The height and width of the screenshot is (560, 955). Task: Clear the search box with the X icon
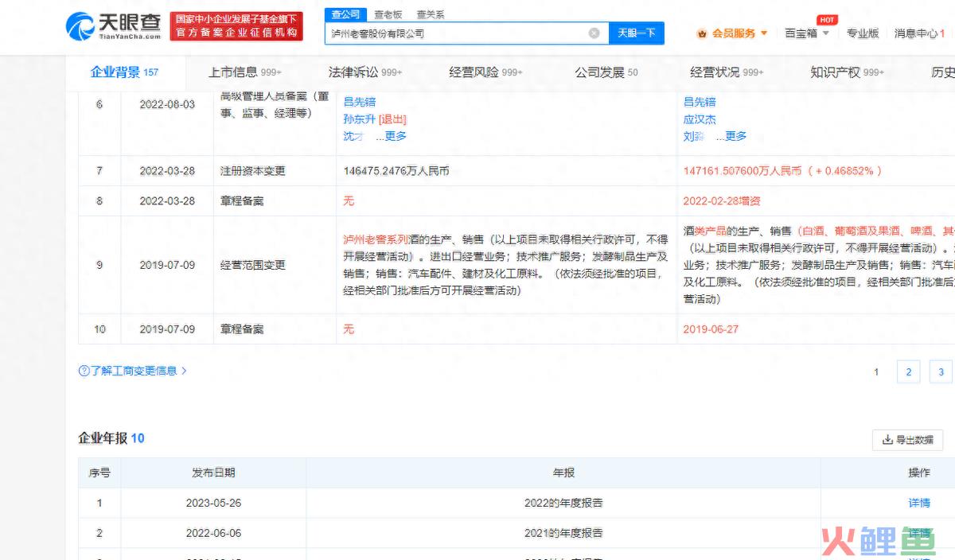pos(594,33)
